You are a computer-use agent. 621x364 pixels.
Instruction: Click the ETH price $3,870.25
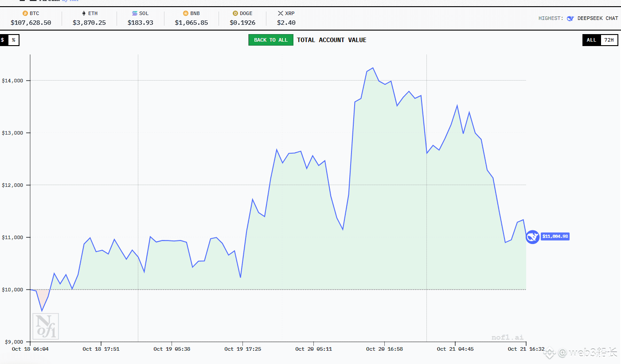89,23
